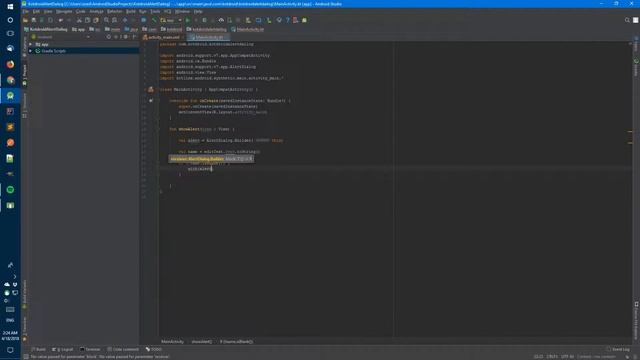Switch to the MainActivity.kt editor tab
The width and height of the screenshot is (640, 360).
pos(209,37)
